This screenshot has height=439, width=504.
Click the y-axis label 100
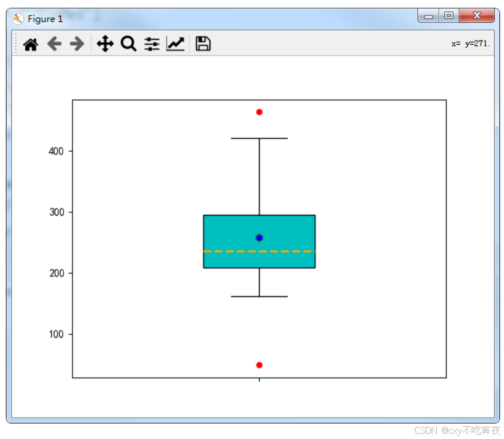[56, 334]
